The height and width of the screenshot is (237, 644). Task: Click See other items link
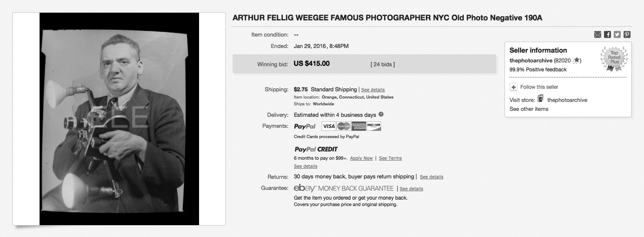click(529, 109)
